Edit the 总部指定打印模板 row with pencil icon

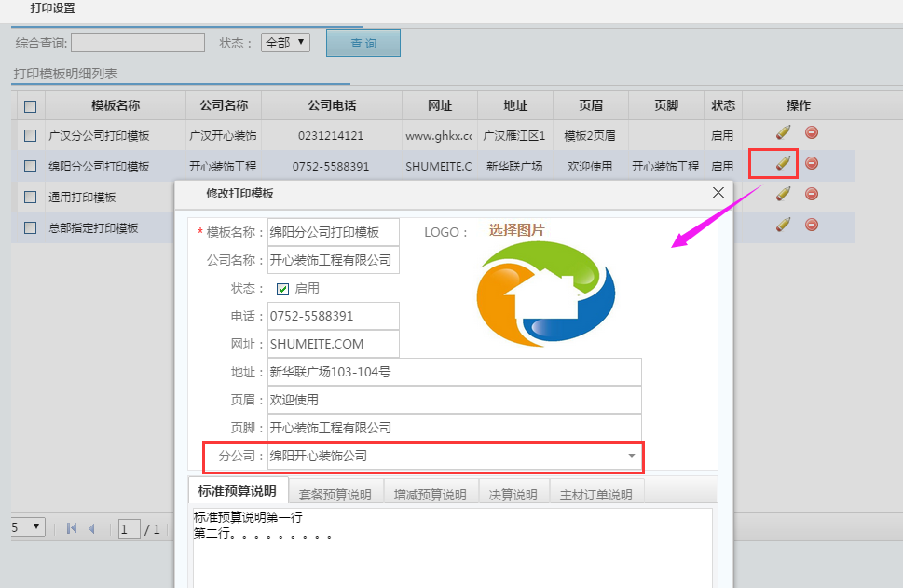coord(783,225)
